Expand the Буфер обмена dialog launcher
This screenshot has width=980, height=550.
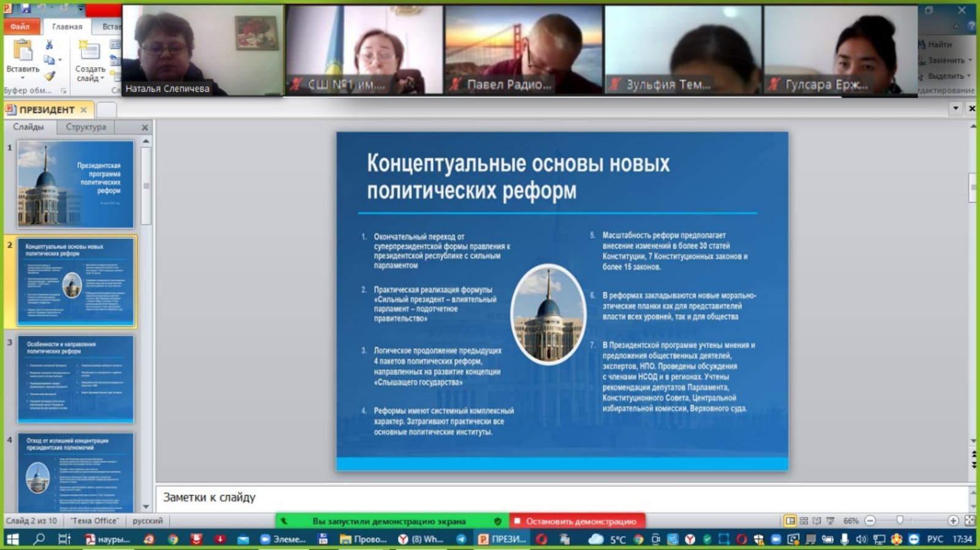[x=63, y=91]
